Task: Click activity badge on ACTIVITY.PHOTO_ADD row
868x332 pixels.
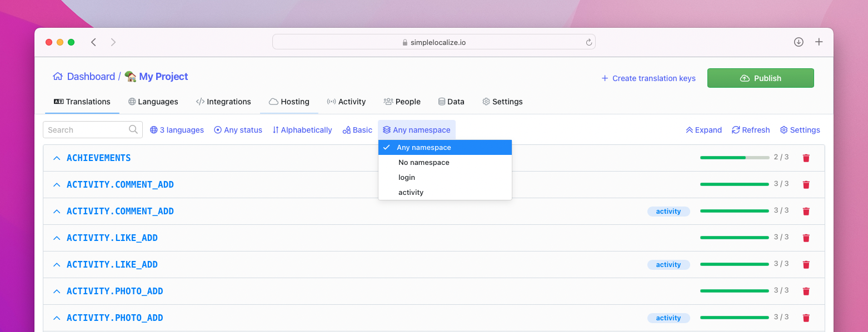Action: (x=669, y=318)
